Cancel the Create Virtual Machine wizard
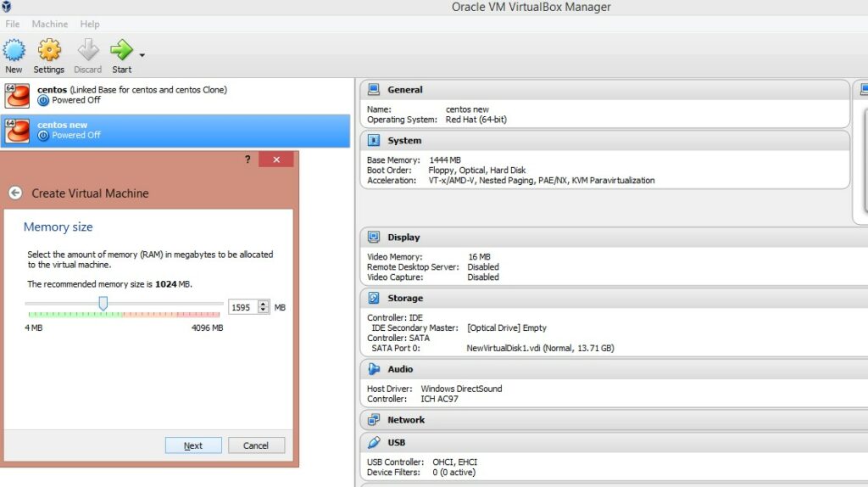This screenshot has width=868, height=487. click(x=256, y=445)
